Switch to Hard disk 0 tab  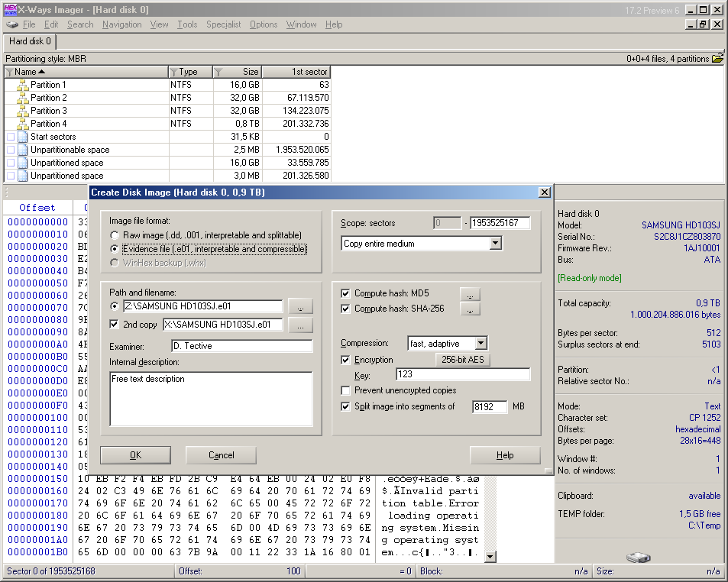[30, 41]
